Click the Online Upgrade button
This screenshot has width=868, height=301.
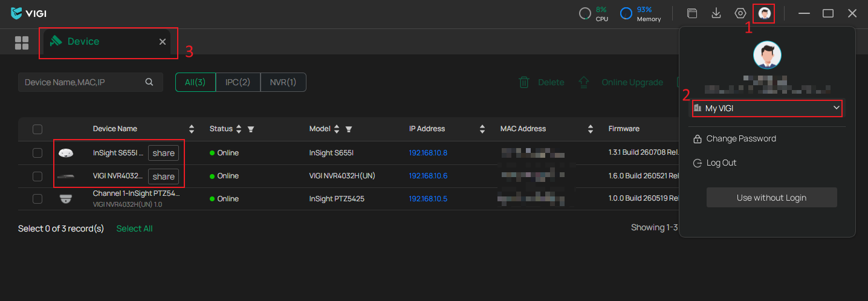coord(620,82)
